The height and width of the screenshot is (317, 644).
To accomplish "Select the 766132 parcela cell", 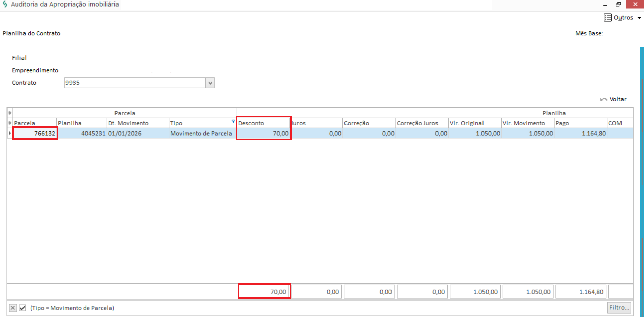I will [35, 133].
